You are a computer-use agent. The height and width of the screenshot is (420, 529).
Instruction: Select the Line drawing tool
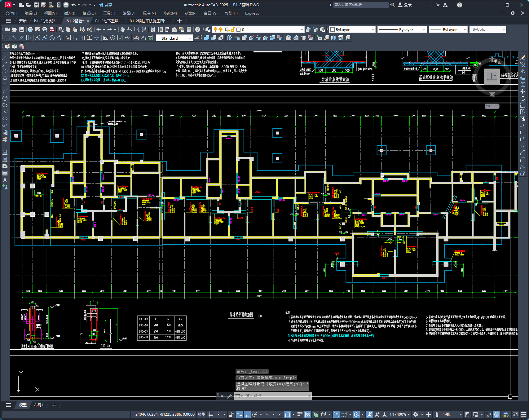(5, 57)
